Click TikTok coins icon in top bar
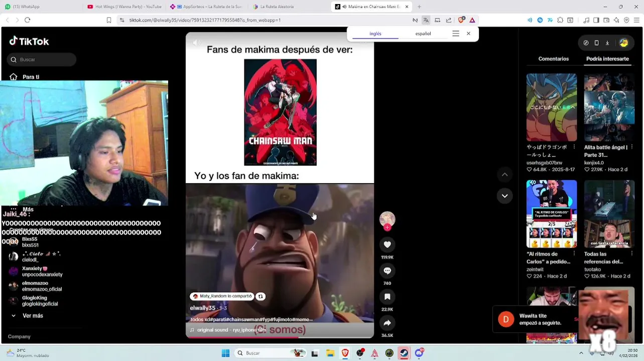 click(586, 43)
